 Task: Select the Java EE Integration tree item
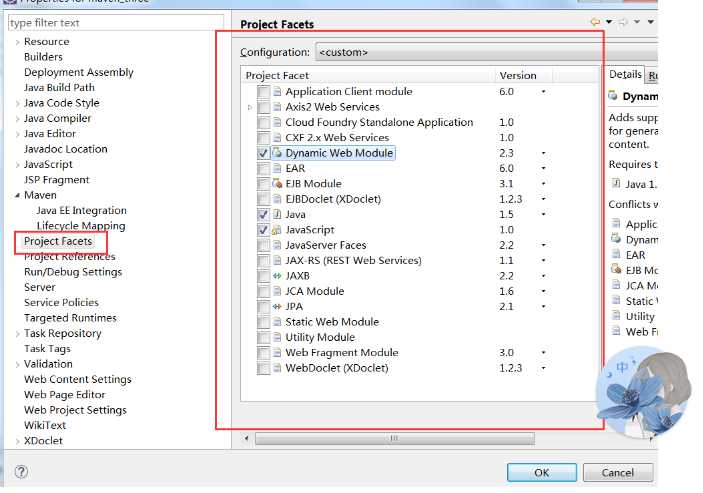tap(81, 211)
